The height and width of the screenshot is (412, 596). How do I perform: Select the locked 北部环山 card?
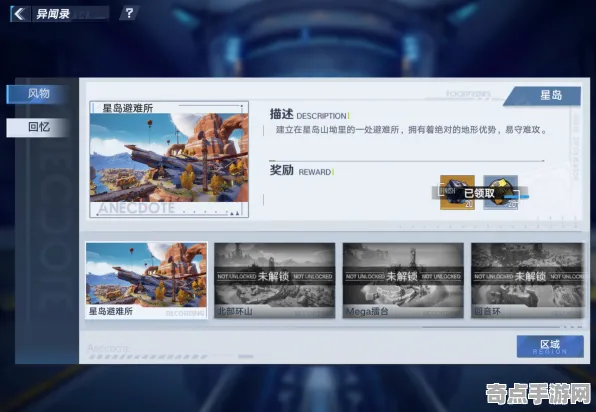click(274, 280)
